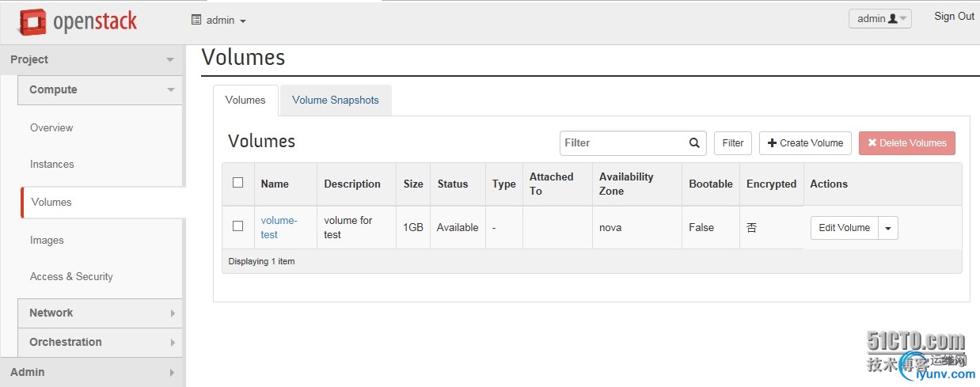This screenshot has width=980, height=387.
Task: Click into the Filter text field
Action: coord(621,143)
